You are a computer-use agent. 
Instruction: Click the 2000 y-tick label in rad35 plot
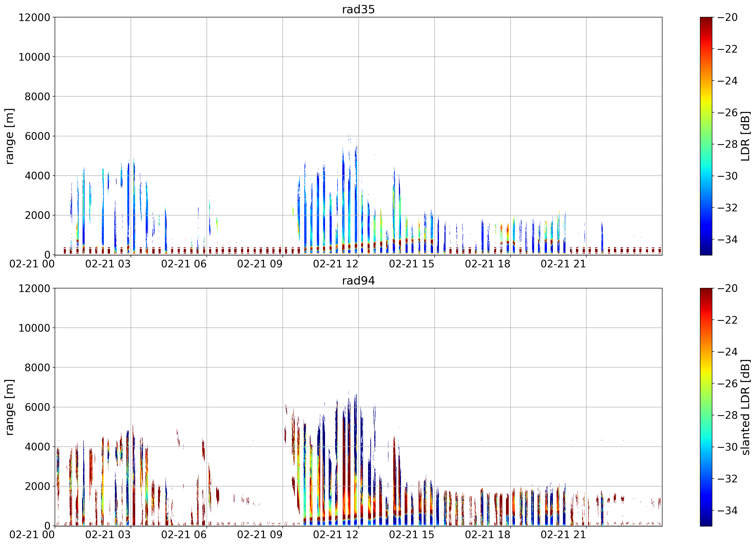[37, 215]
